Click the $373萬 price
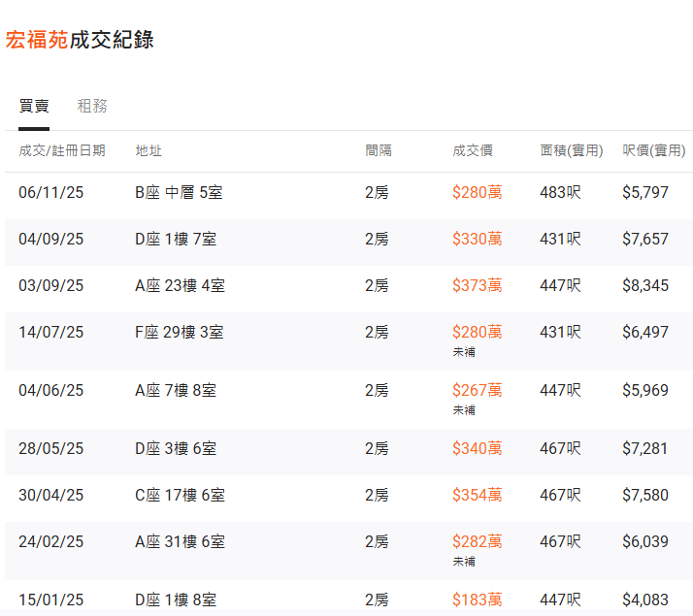693x616 pixels. pos(477,285)
